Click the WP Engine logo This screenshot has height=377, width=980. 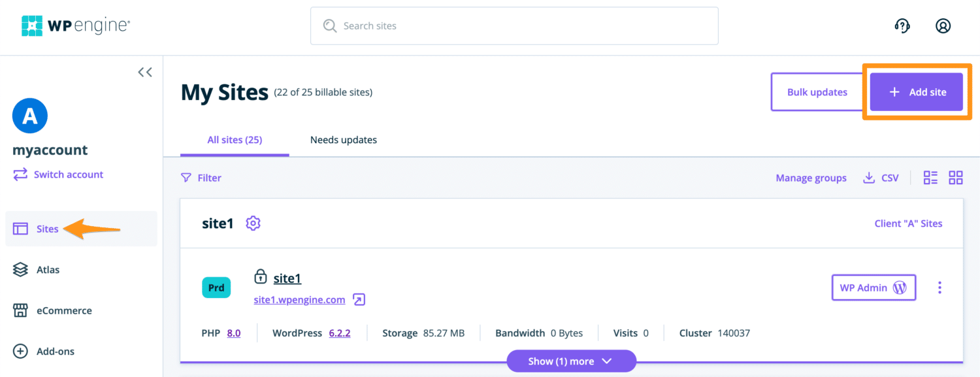76,26
